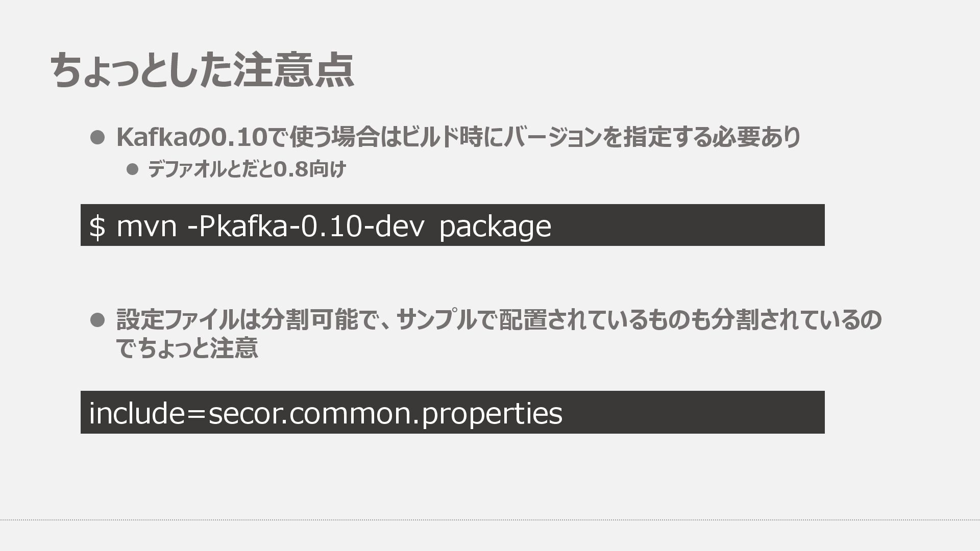The width and height of the screenshot is (980, 551).
Task: Click the dollar sign prompt in the command
Action: coord(97,226)
